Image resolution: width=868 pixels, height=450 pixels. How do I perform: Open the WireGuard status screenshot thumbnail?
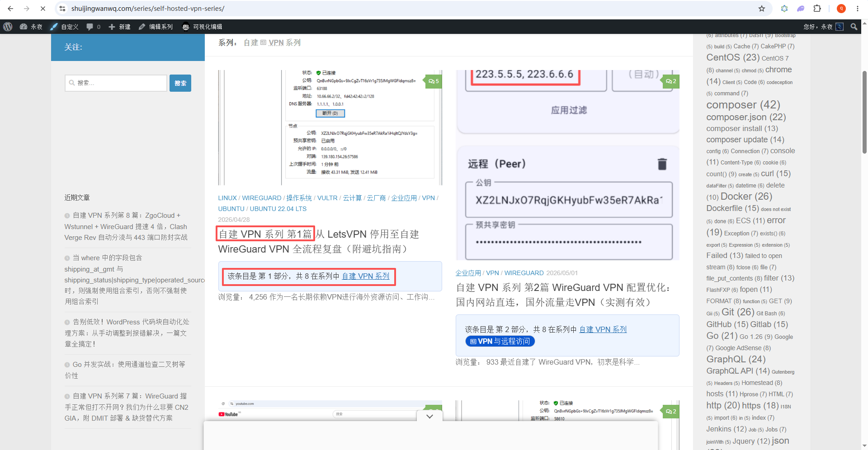(x=330, y=127)
